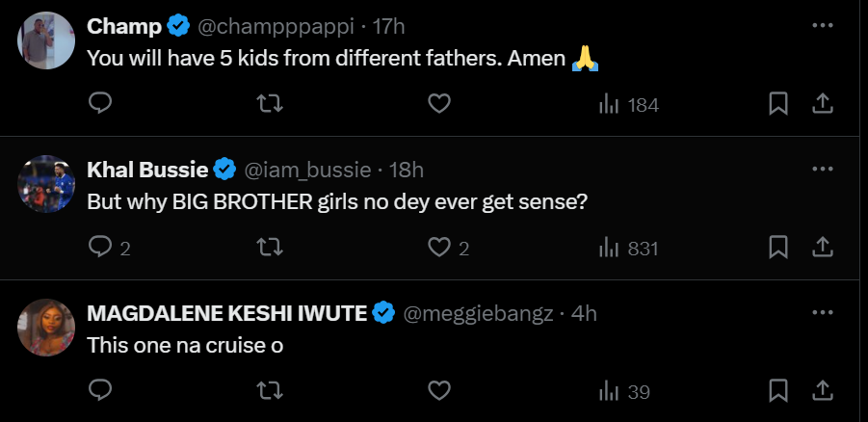Viewport: 868px width, 422px height.
Task: Share Champ's tweet
Action: (x=822, y=104)
